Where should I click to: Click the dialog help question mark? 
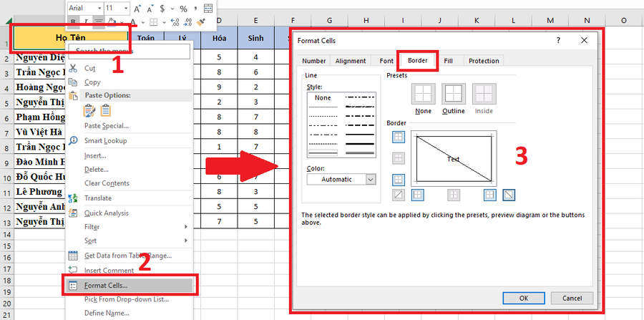558,40
